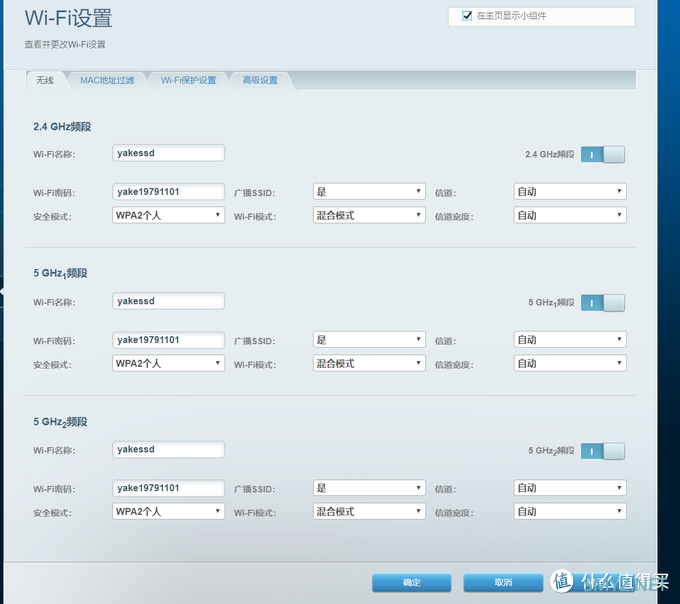
Task: Open the 5 GHz1 Wi-Fi mode dropdown
Action: pyautogui.click(x=369, y=363)
